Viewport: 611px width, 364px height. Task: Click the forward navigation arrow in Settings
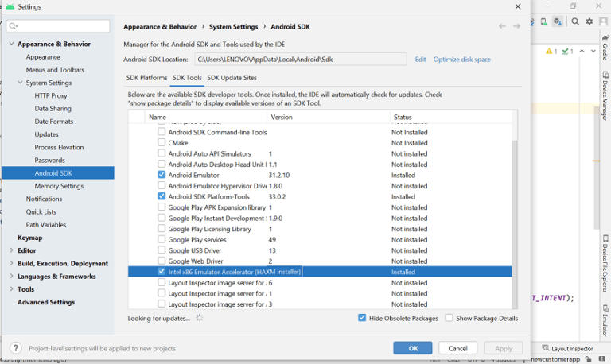pyautogui.click(x=516, y=26)
